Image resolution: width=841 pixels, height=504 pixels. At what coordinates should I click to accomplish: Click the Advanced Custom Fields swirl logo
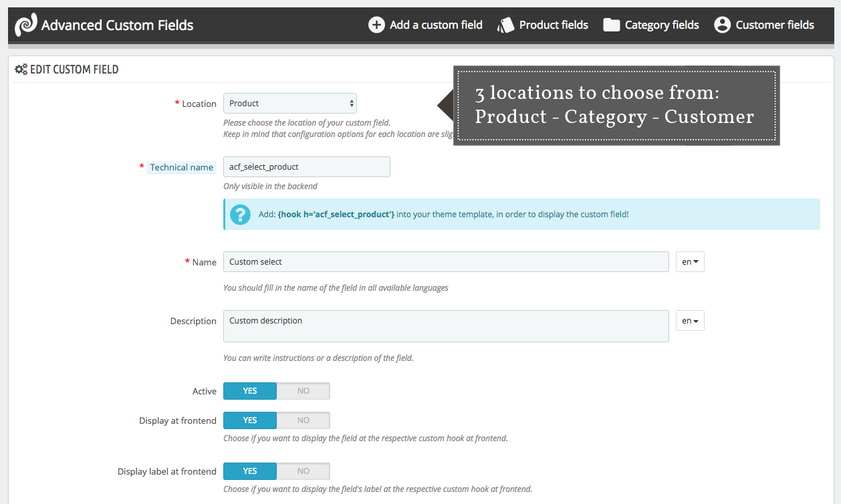tap(25, 24)
